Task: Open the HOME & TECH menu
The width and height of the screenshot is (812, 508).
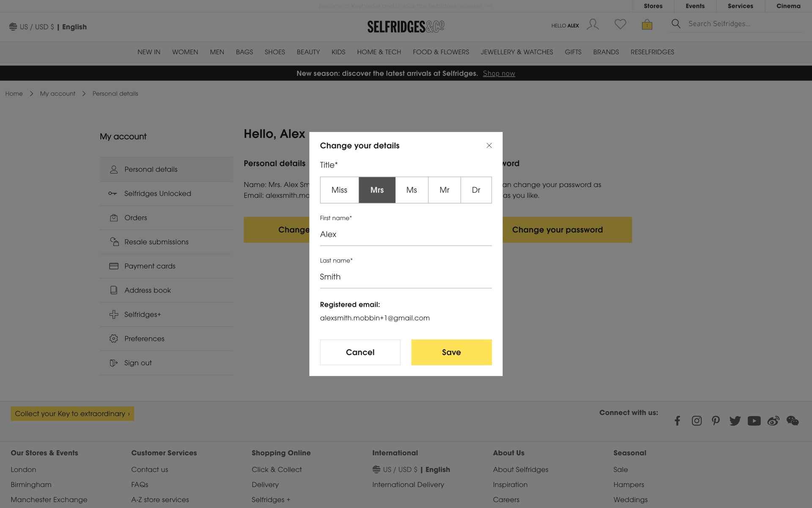Action: [x=379, y=52]
